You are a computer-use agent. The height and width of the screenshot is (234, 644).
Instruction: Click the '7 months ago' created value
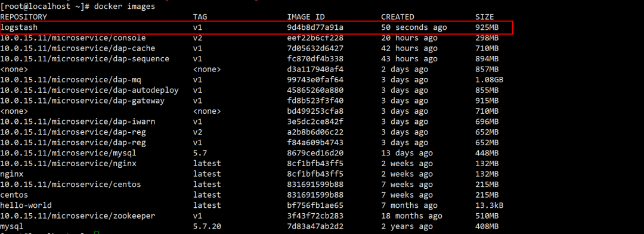click(x=409, y=205)
